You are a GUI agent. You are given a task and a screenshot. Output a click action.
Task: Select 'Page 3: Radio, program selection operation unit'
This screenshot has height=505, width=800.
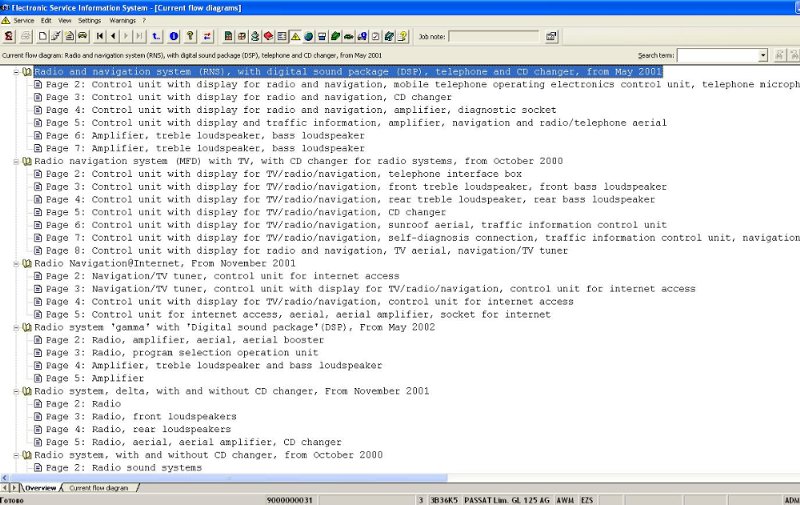(x=182, y=353)
